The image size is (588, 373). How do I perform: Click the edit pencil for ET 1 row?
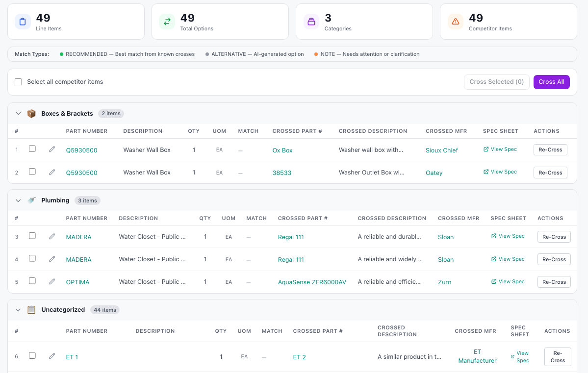tap(52, 356)
